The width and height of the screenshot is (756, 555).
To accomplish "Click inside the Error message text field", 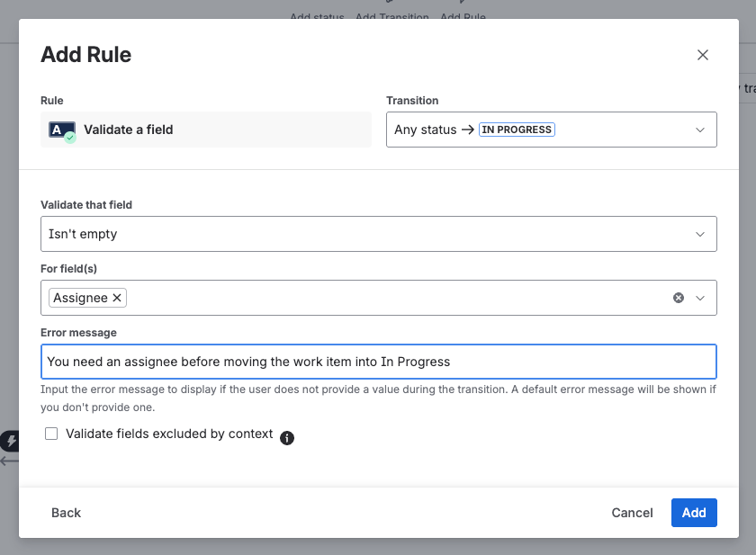I will coord(378,362).
